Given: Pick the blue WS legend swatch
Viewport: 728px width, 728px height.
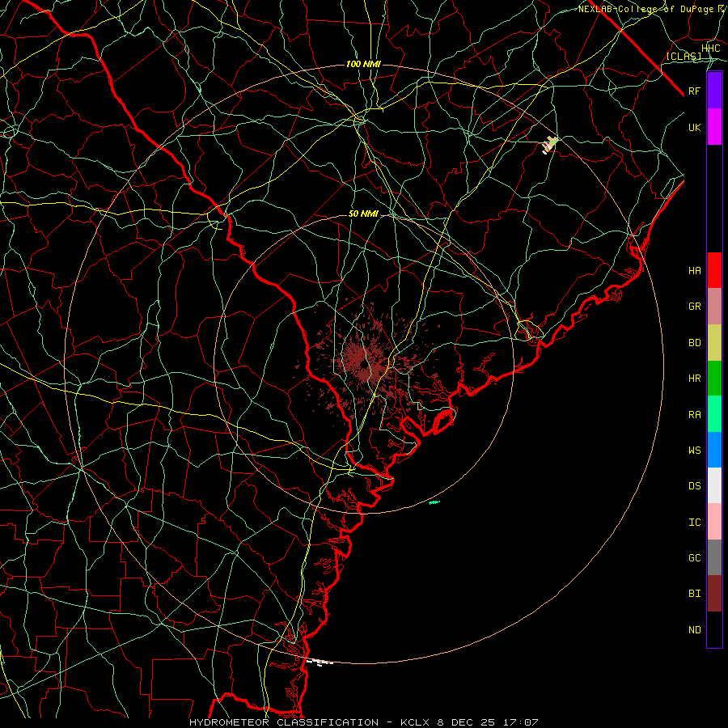Looking at the screenshot, I should (x=714, y=450).
